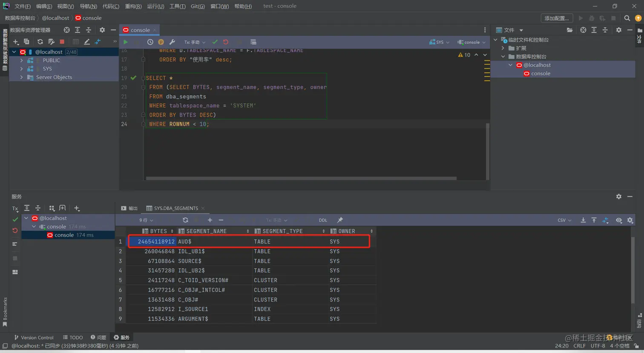Open database explorer gear options

click(x=102, y=30)
